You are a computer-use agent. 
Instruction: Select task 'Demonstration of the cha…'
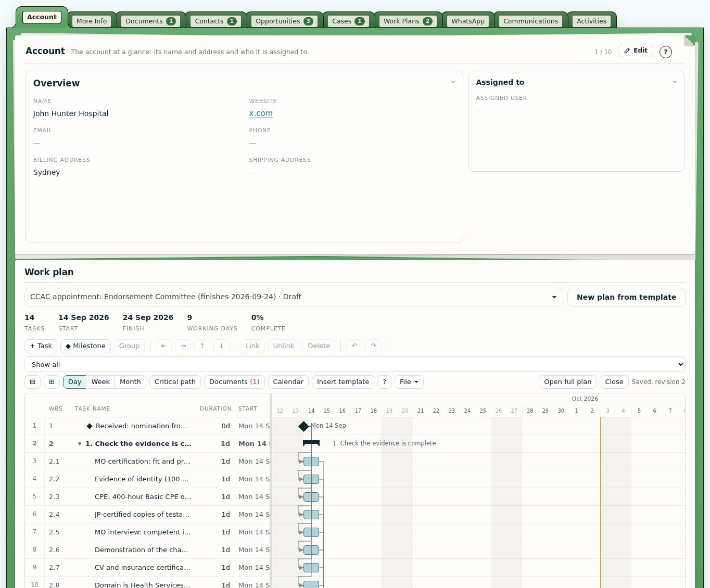click(x=147, y=550)
